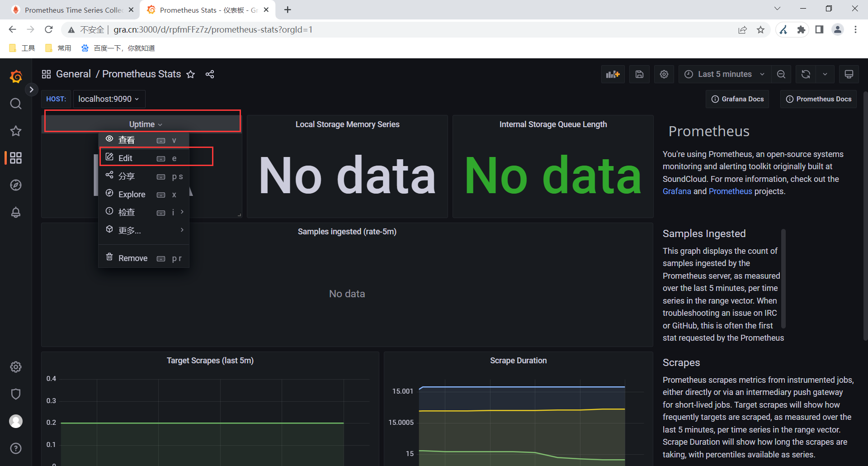The height and width of the screenshot is (466, 868).
Task: Click the Uptime panel title dropdown
Action: point(145,124)
